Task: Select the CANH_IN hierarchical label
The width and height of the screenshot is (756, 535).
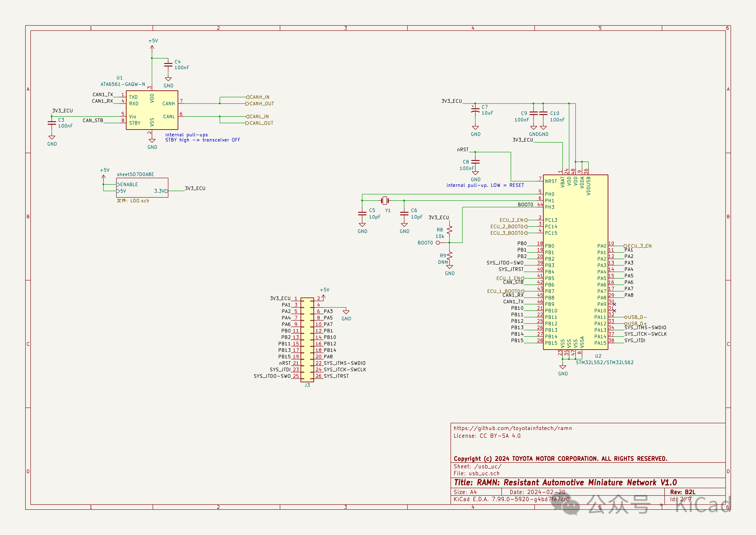Action: coord(258,97)
